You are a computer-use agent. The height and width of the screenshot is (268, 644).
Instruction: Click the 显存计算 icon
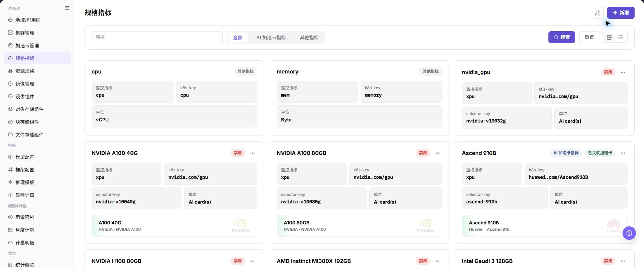10,195
